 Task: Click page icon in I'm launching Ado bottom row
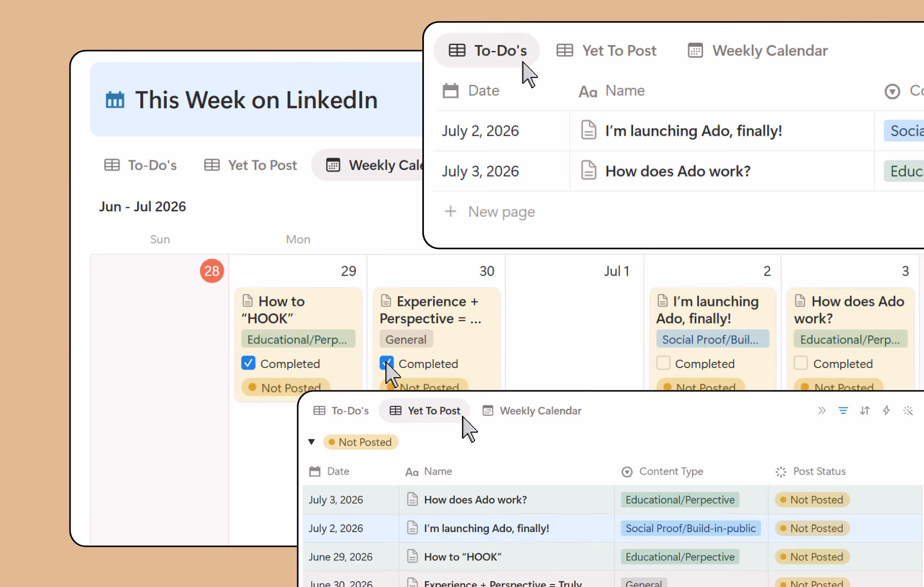[x=413, y=527]
